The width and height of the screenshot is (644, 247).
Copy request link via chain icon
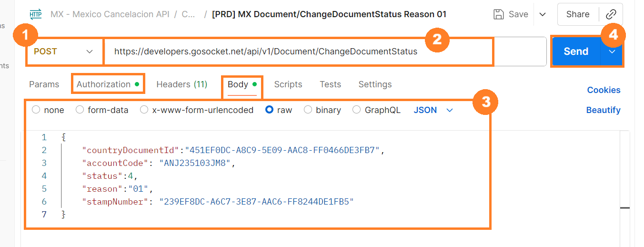[611, 14]
